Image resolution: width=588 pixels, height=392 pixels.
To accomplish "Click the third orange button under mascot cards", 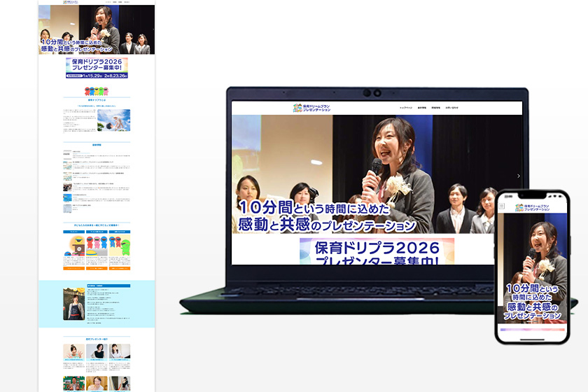I will point(119,268).
